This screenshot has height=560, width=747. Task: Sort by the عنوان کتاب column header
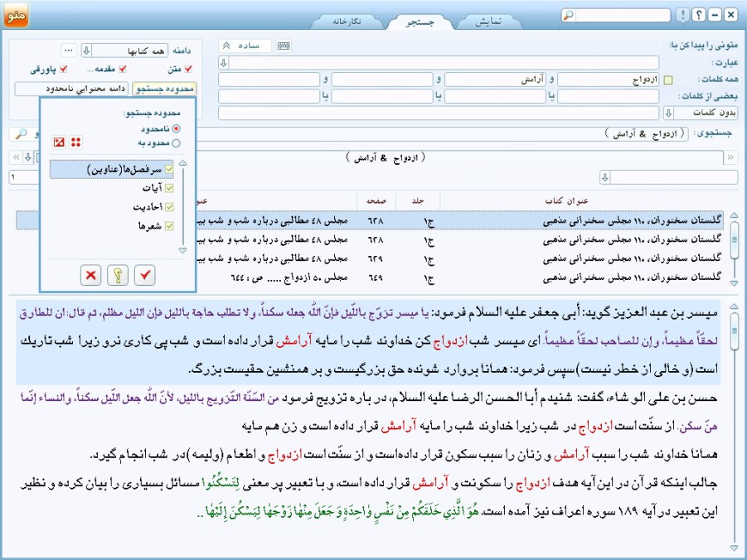click(566, 201)
